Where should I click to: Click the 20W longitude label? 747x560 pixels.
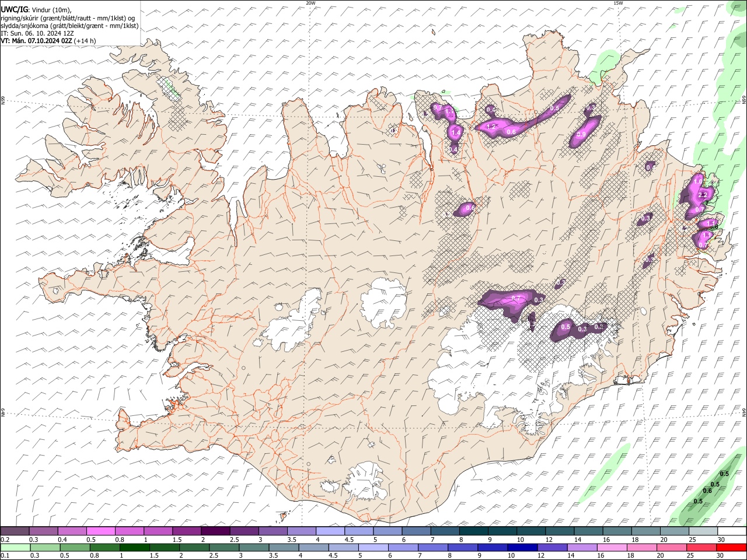(x=310, y=3)
